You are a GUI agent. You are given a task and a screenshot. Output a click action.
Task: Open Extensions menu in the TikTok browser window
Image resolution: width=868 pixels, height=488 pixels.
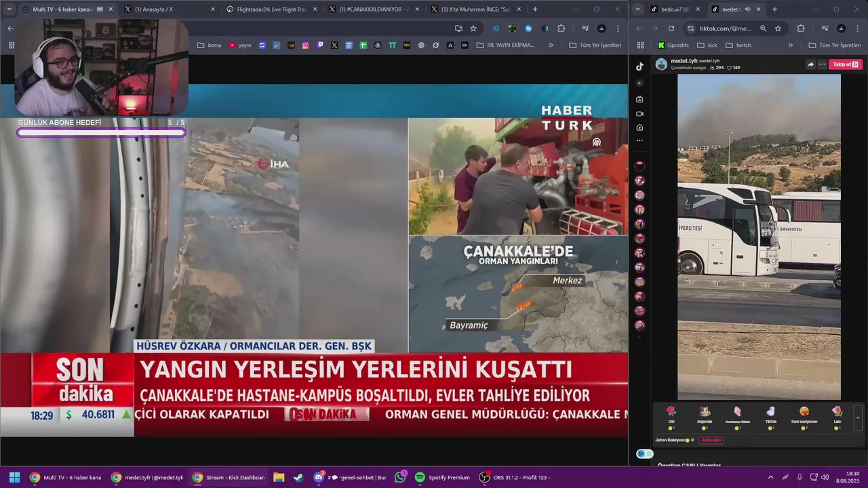coord(801,28)
